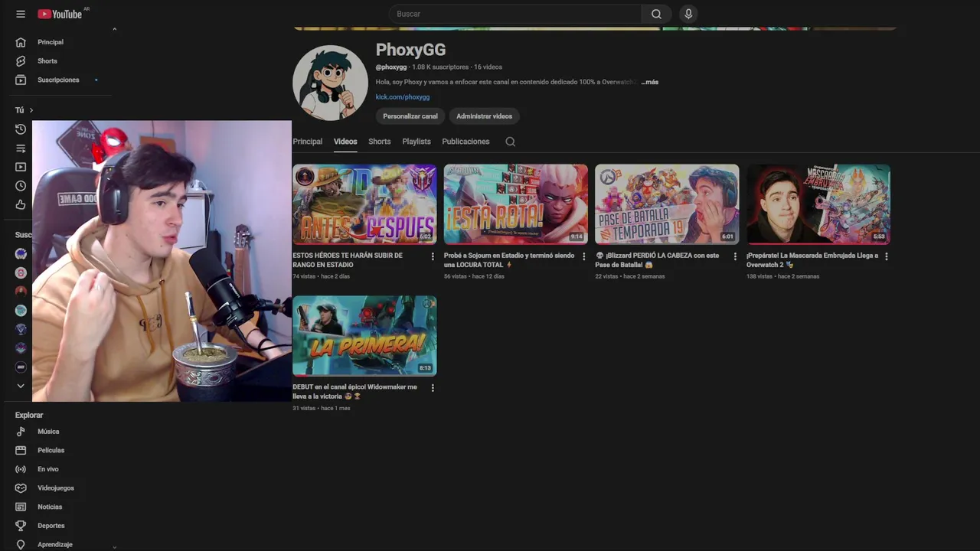Open DEBUT en el canal épico title
The width and height of the screenshot is (980, 551).
click(x=354, y=392)
